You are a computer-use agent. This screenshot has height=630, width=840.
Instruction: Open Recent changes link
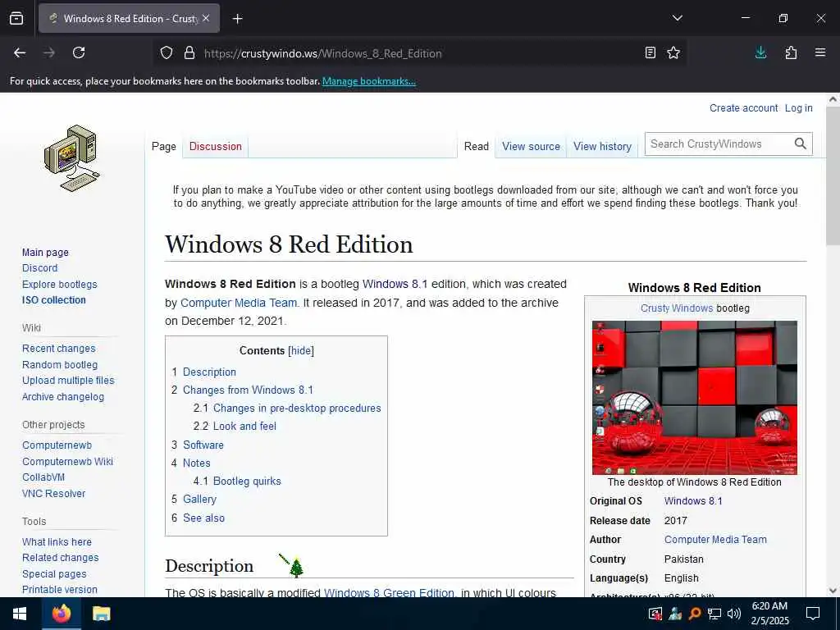[59, 348]
